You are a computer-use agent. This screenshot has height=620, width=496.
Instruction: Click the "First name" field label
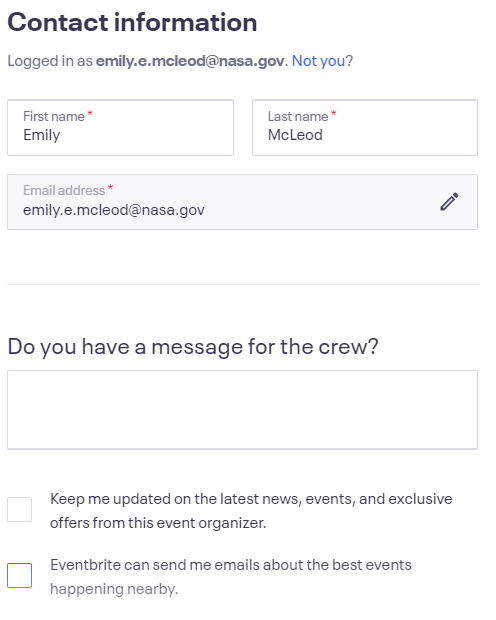point(54,116)
